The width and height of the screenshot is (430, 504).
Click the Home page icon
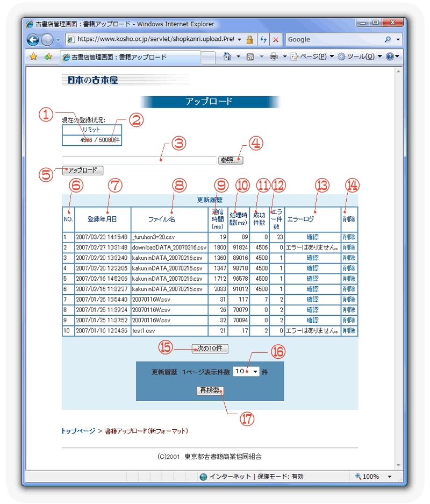click(x=227, y=56)
